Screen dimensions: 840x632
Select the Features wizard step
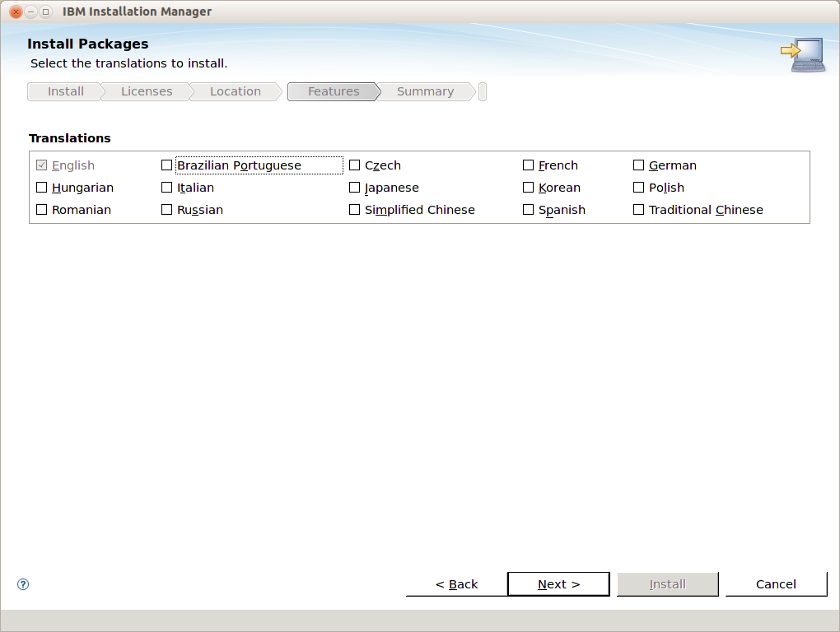pyautogui.click(x=334, y=91)
